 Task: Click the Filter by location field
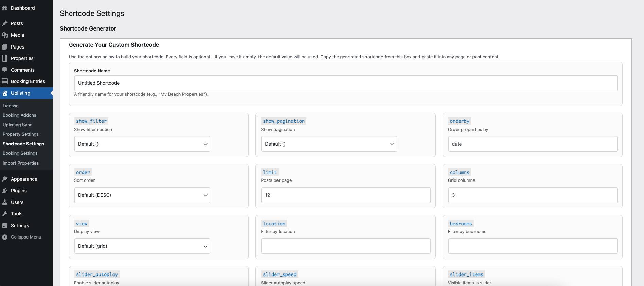point(346,246)
